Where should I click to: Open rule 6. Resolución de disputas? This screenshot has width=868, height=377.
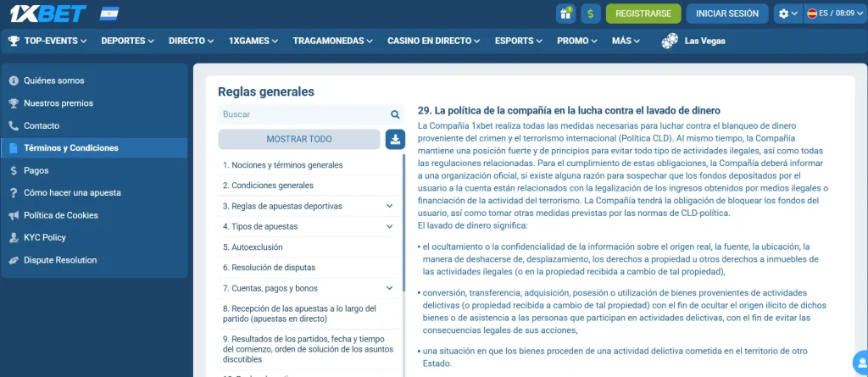309,268
